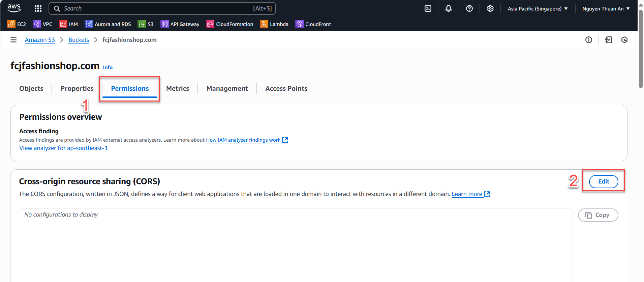Open Aurora and RDS shortcut
Screen dimensions: 644x282
pos(108,24)
